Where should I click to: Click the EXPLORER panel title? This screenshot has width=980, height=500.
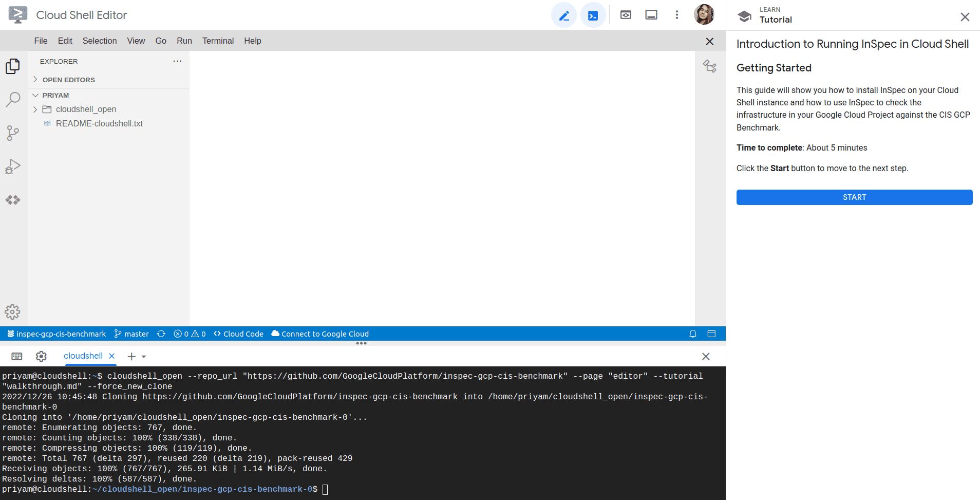pyautogui.click(x=59, y=61)
